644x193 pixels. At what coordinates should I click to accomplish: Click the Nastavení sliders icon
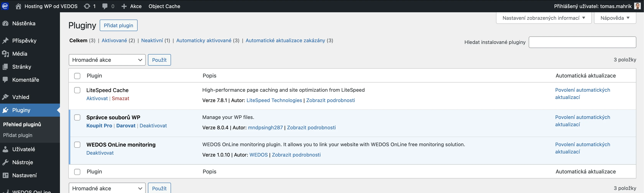pos(6,176)
